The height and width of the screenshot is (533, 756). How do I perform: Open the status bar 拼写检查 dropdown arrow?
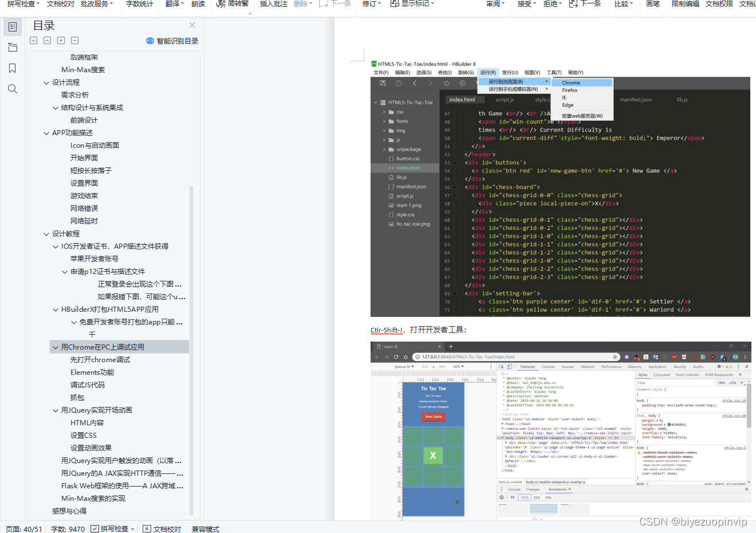click(x=132, y=529)
